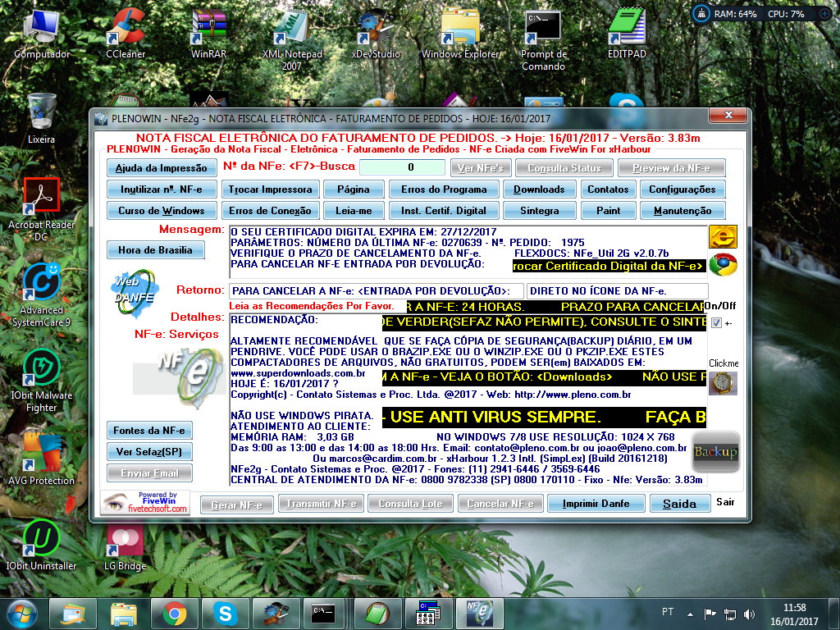Click Inutilizar nº. NF-e button
Image resolution: width=840 pixels, height=630 pixels.
162,189
